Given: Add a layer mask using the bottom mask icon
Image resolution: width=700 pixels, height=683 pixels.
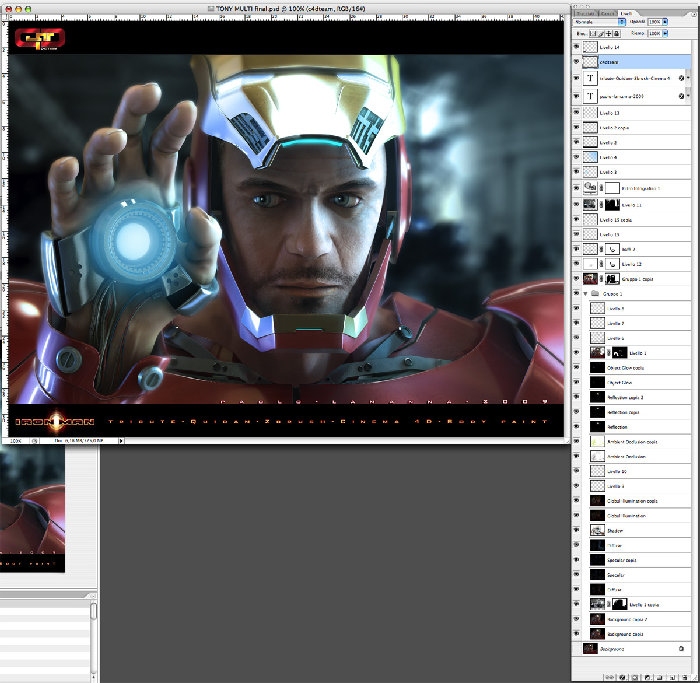Looking at the screenshot, I should pyautogui.click(x=635, y=677).
